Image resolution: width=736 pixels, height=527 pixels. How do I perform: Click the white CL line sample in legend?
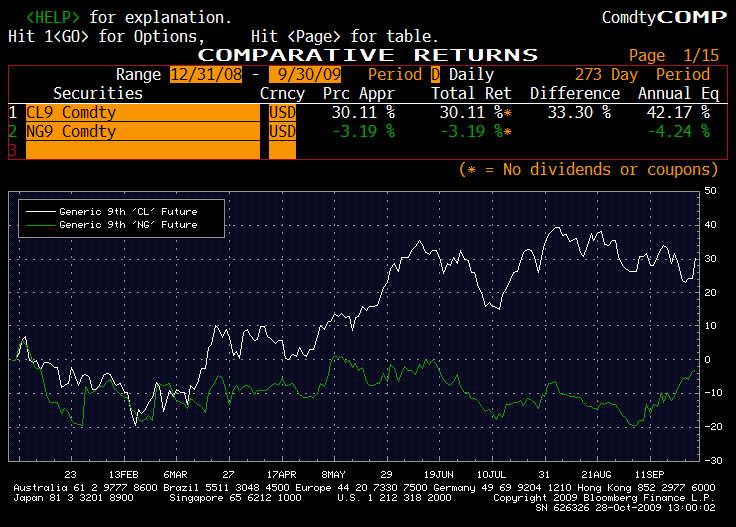41,212
